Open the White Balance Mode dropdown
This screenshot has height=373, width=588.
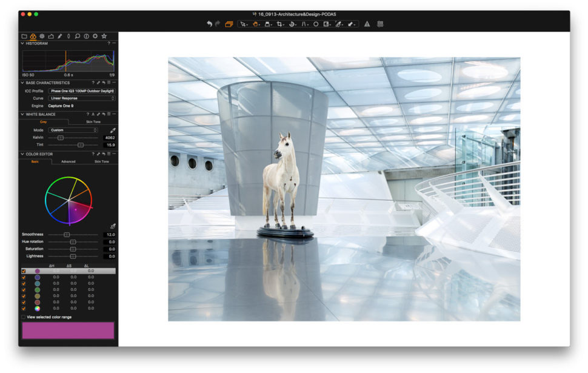(73, 130)
